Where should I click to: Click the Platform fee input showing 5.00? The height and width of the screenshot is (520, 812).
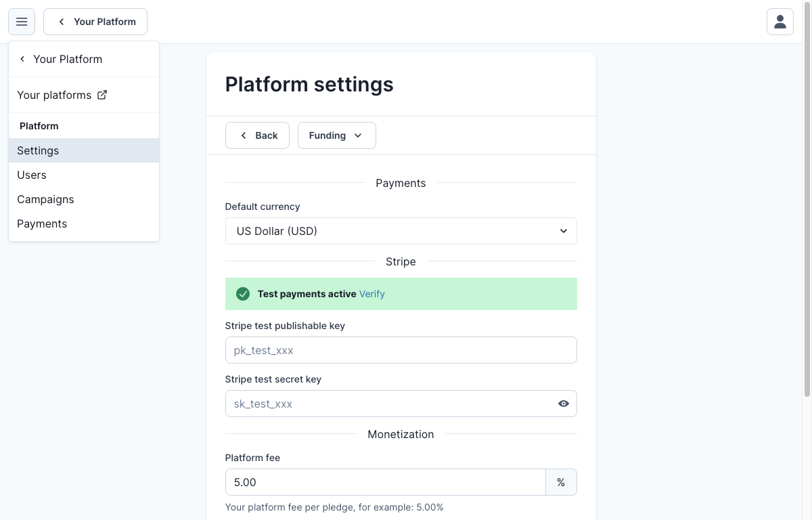coord(386,482)
